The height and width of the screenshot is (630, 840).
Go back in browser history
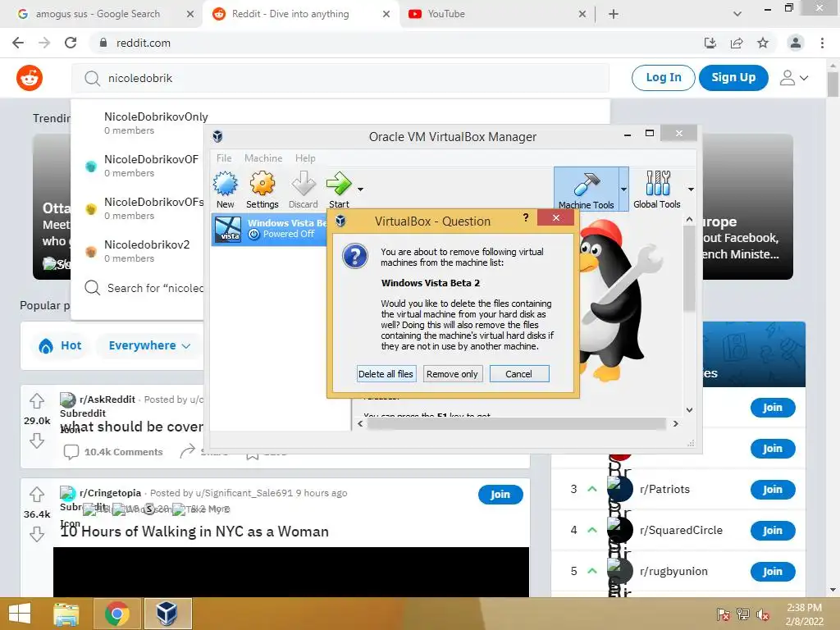pyautogui.click(x=18, y=43)
